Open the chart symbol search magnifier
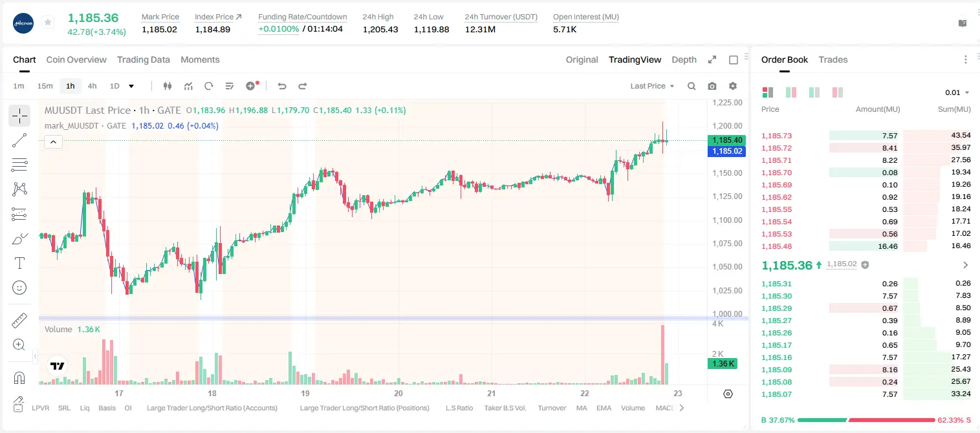Viewport: 980px width, 433px height. [x=691, y=86]
